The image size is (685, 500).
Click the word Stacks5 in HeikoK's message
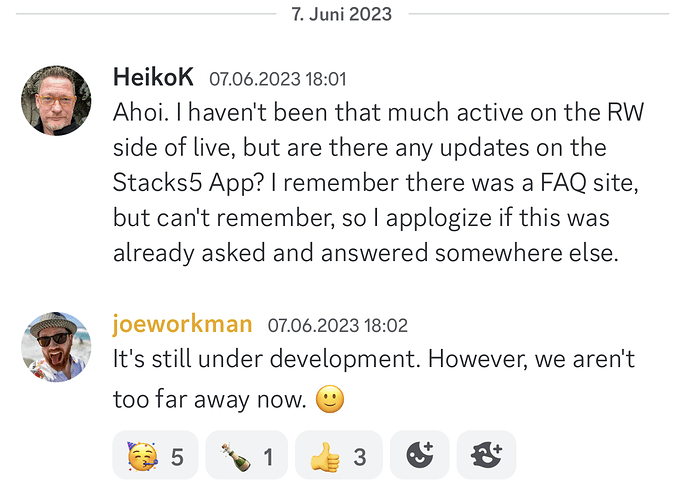(x=158, y=182)
